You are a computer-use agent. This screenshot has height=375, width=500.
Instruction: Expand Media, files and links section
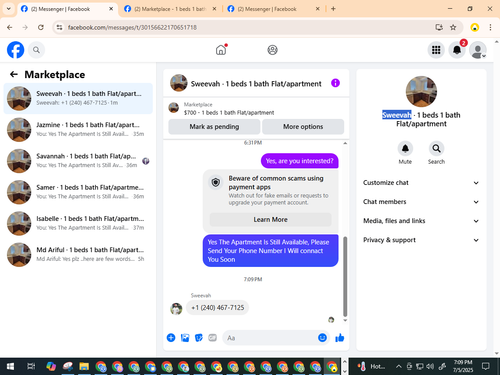point(421,221)
